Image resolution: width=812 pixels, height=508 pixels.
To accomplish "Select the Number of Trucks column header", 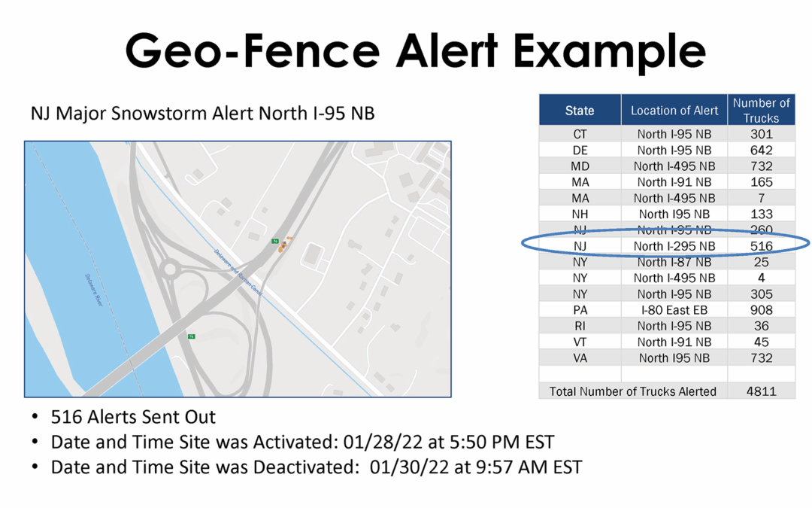I will tap(761, 111).
